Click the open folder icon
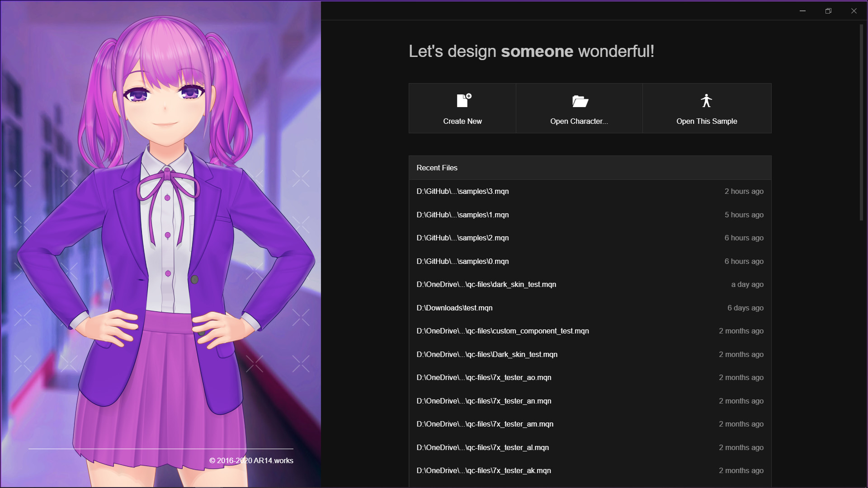The height and width of the screenshot is (488, 868). (580, 101)
